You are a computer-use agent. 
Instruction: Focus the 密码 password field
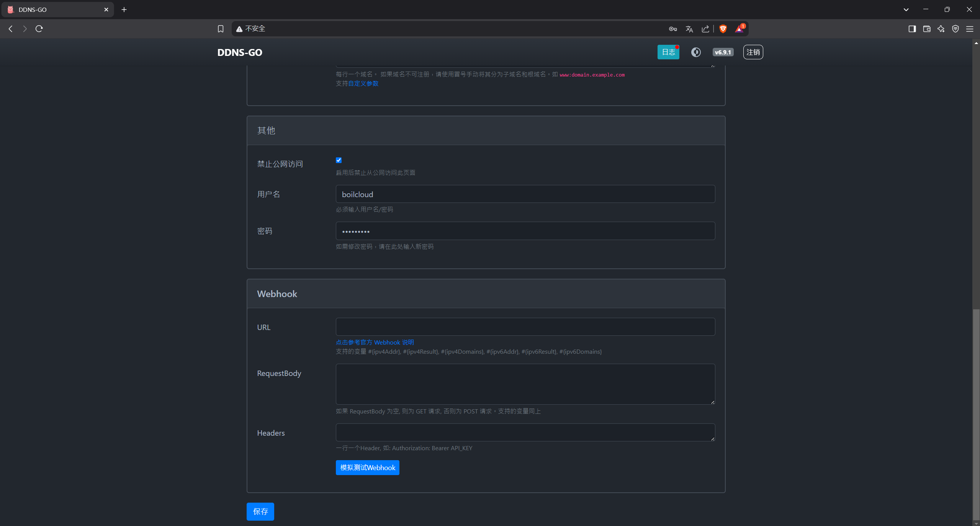coord(525,231)
